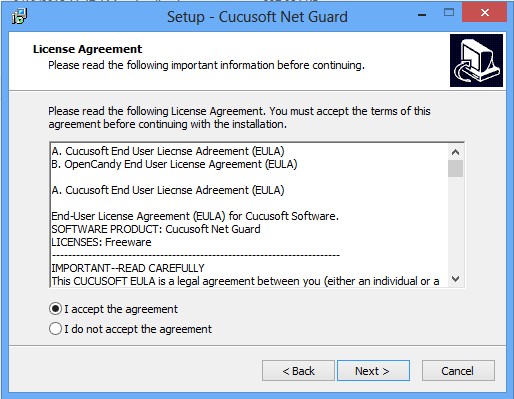The image size is (514, 399).
Task: Click the license scrollbar down arrow
Action: point(455,279)
